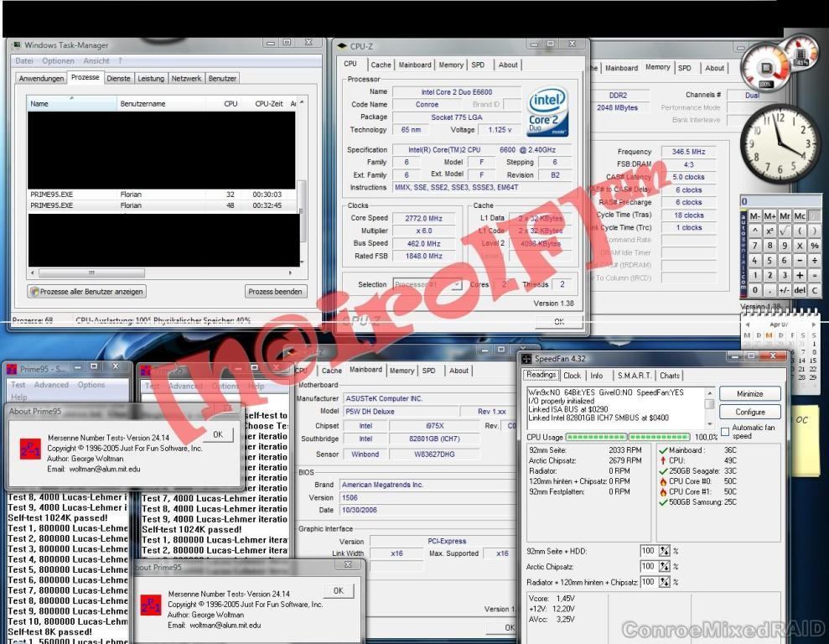Click OK in the upper About Prime95 dialog
The height and width of the screenshot is (644, 829).
(x=218, y=434)
